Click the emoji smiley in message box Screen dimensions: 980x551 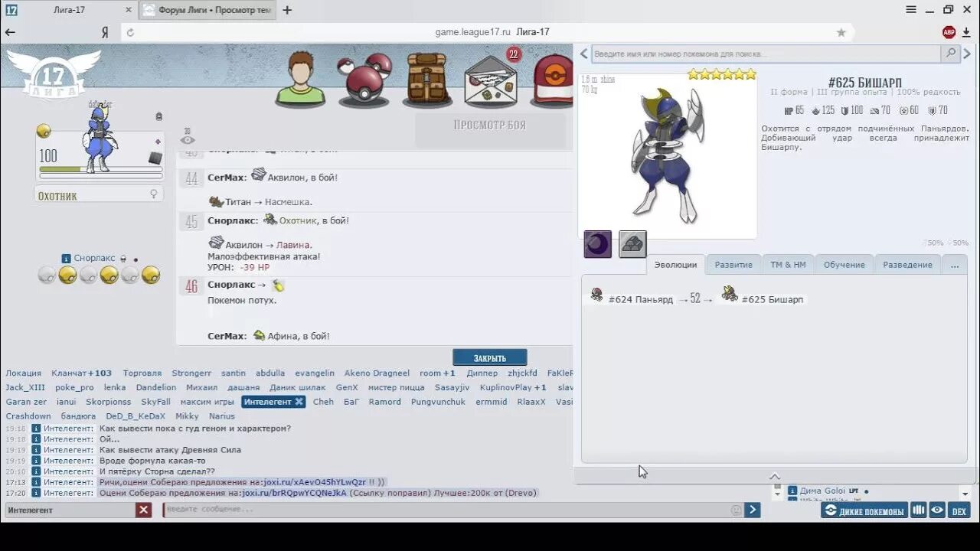coord(736,510)
